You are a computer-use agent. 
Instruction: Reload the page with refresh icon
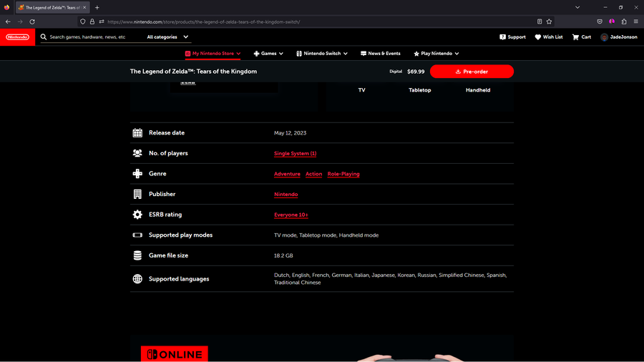click(32, 21)
